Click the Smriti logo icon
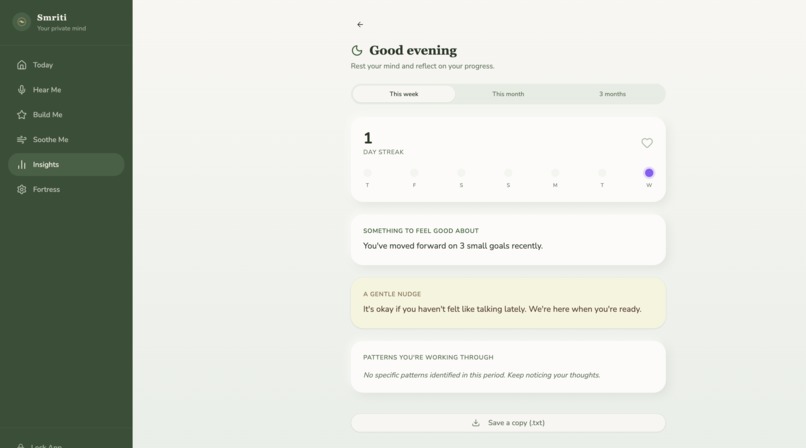 point(22,22)
